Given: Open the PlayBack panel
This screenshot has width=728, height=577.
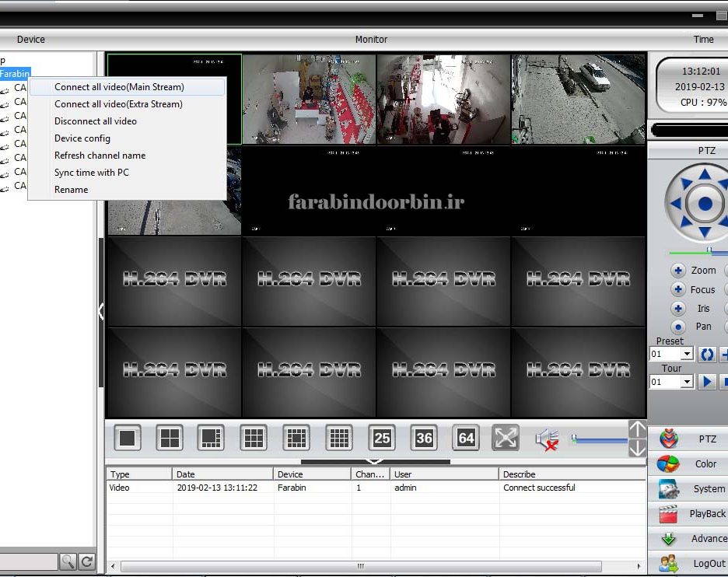Looking at the screenshot, I should [691, 514].
